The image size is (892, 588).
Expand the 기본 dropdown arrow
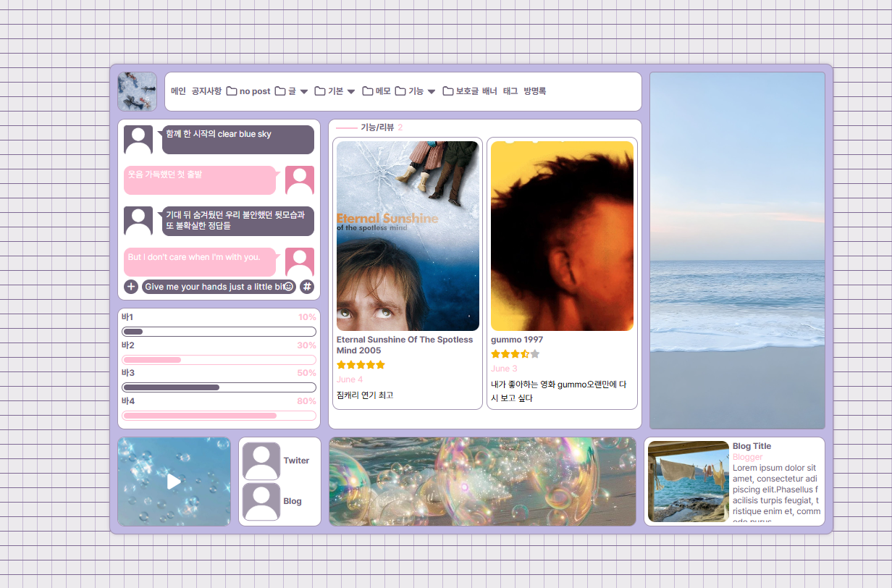(351, 92)
